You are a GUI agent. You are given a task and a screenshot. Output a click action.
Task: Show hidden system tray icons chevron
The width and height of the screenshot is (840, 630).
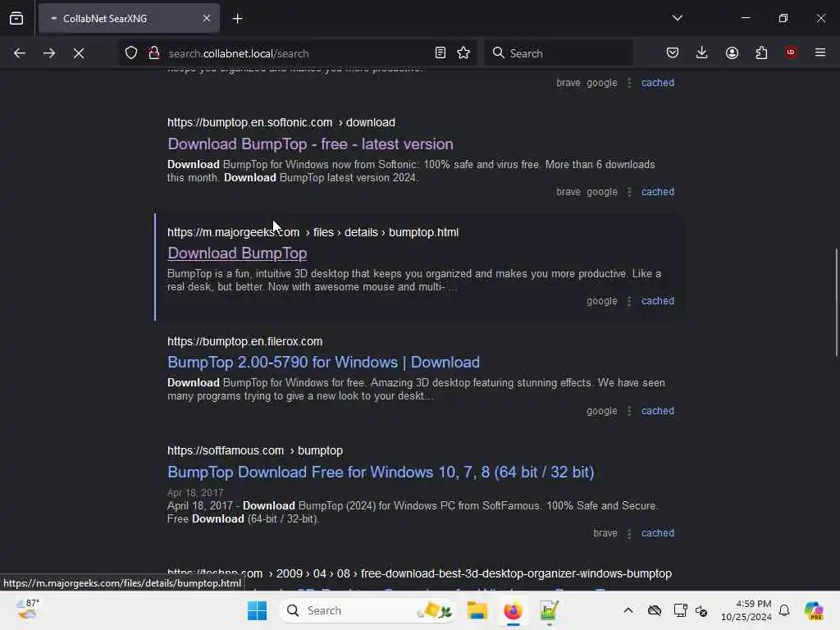tap(628, 610)
